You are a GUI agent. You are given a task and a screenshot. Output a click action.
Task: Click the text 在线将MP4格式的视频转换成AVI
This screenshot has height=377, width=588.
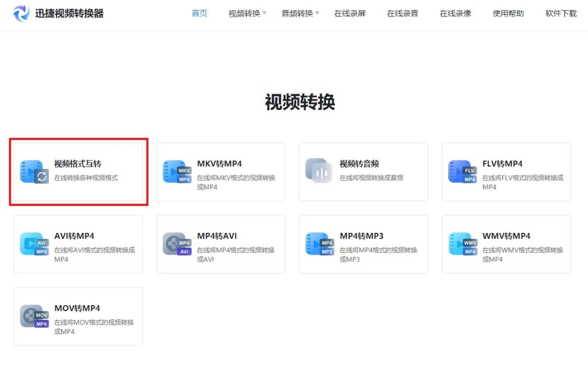pos(236,255)
